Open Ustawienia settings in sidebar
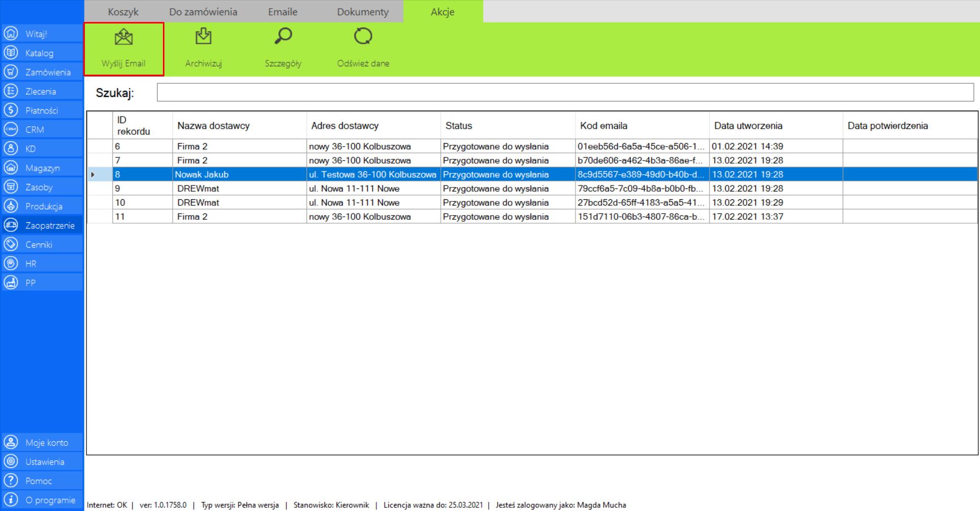 point(44,462)
